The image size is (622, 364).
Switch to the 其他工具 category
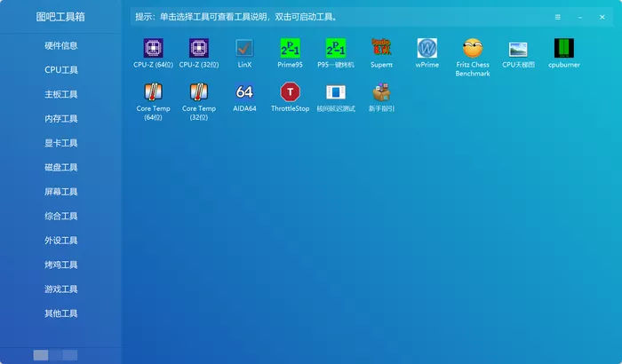point(60,313)
